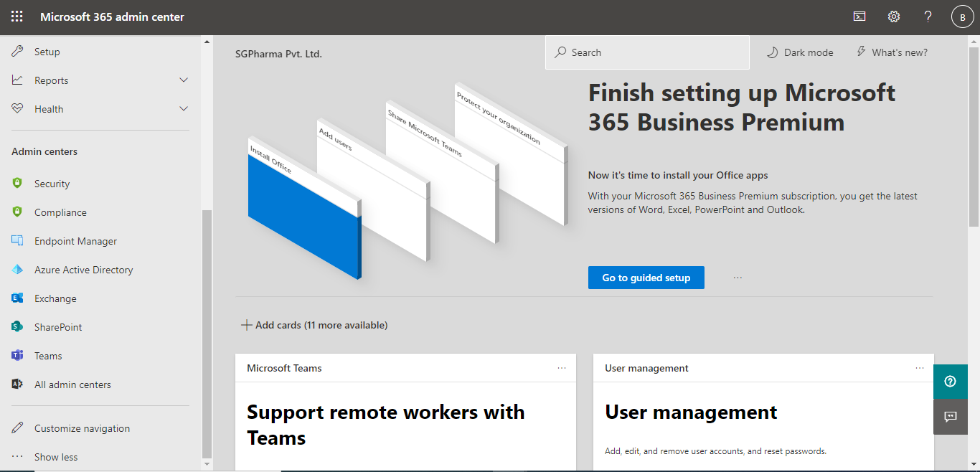The width and height of the screenshot is (980, 472).
Task: Click Go to guided setup button
Action: (646, 278)
